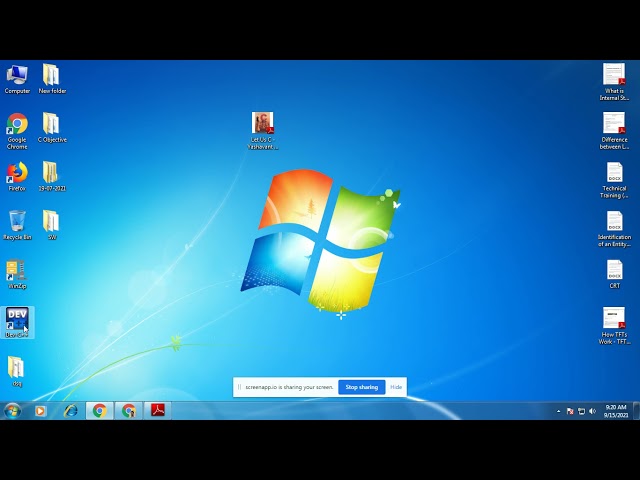Click the Show desktop strip
Viewport: 640px width, 480px height.
coord(636,411)
